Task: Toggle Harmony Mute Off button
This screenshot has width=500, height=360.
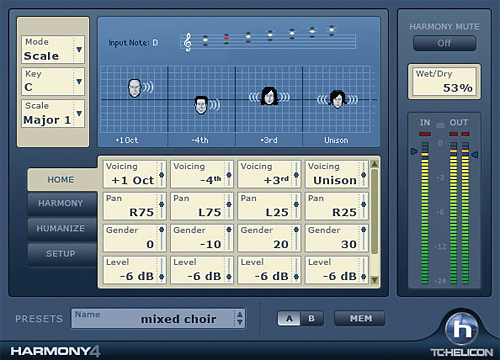Action: (444, 43)
